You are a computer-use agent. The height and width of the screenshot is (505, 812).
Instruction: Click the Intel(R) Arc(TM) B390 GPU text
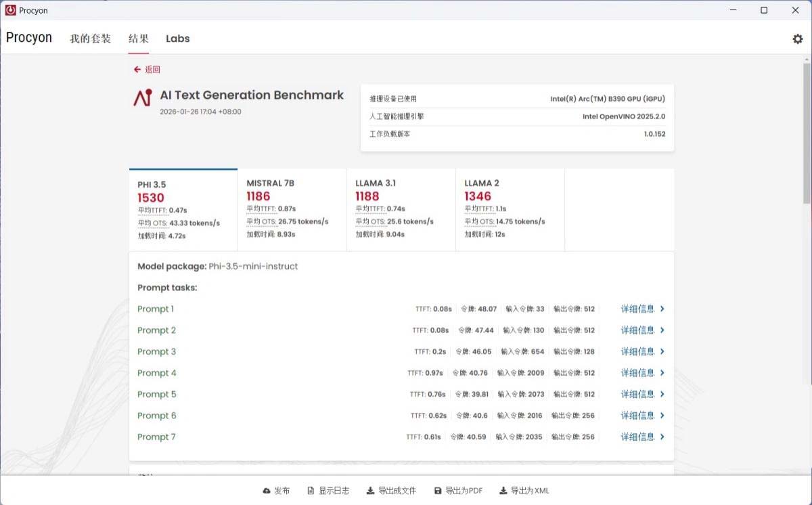pyautogui.click(x=608, y=99)
